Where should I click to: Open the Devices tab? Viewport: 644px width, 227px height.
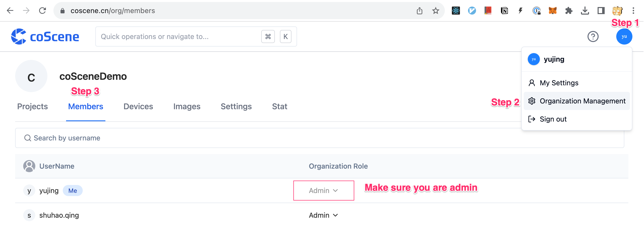pos(138,106)
